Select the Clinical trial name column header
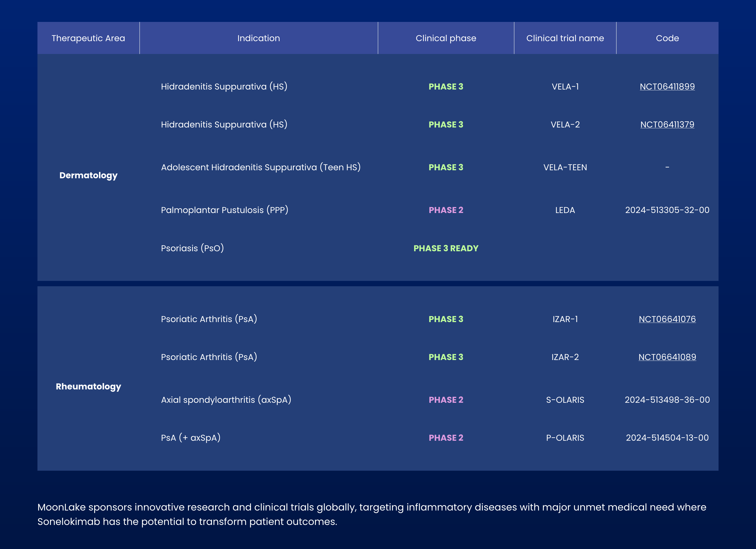 (x=565, y=38)
